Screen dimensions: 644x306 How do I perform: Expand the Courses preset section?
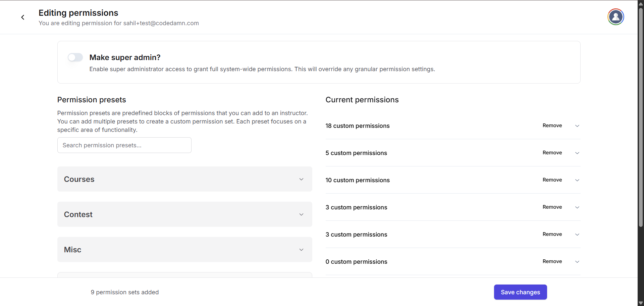(184, 179)
